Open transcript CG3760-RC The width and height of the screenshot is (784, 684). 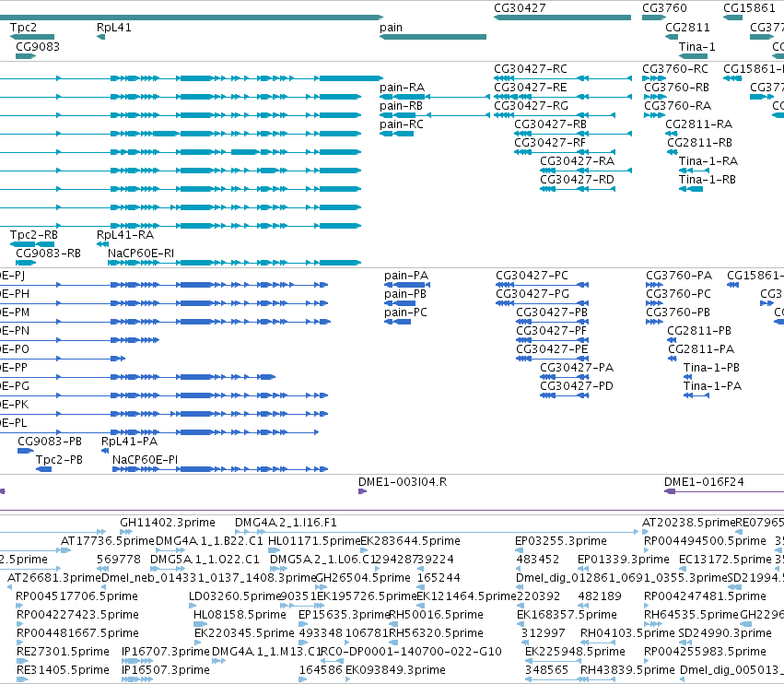[675, 69]
